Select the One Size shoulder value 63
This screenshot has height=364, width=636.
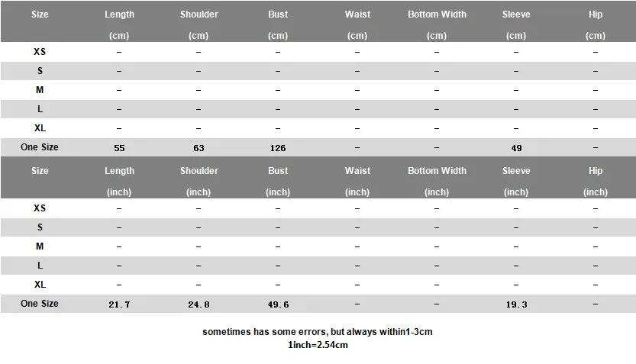199,148
